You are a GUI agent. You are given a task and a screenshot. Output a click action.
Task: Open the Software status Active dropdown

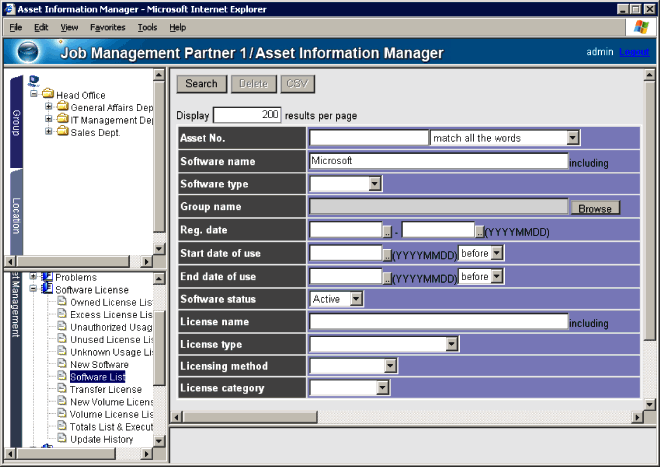click(x=356, y=299)
